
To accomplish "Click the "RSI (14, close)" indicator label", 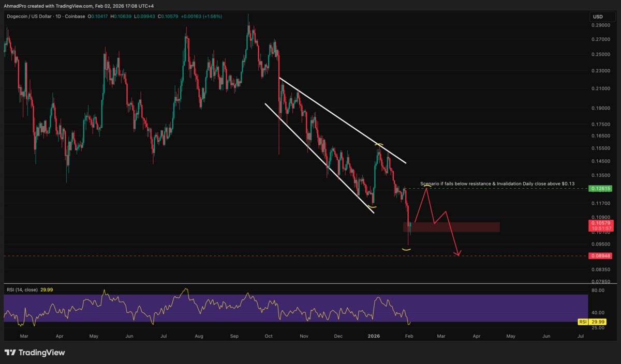I will pyautogui.click(x=22, y=290).
